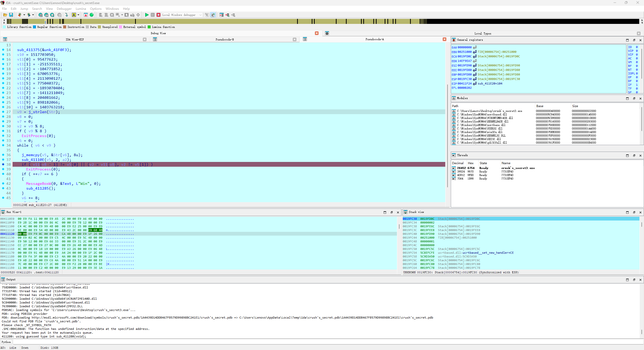The width and height of the screenshot is (644, 350).
Task: Open the Lumina menu
Action: tap(81, 9)
